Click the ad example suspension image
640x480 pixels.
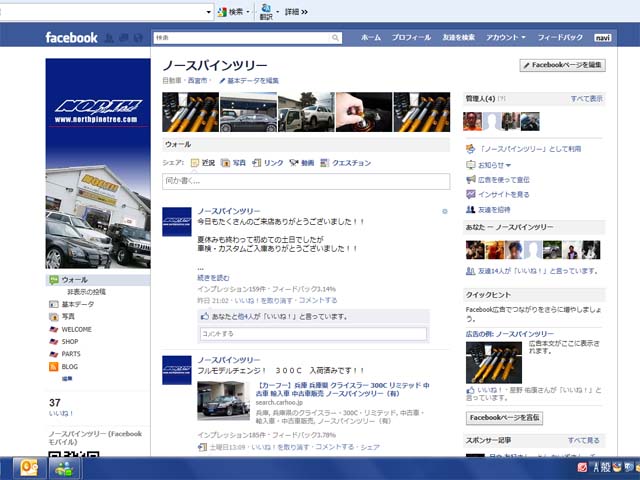coord(494,362)
